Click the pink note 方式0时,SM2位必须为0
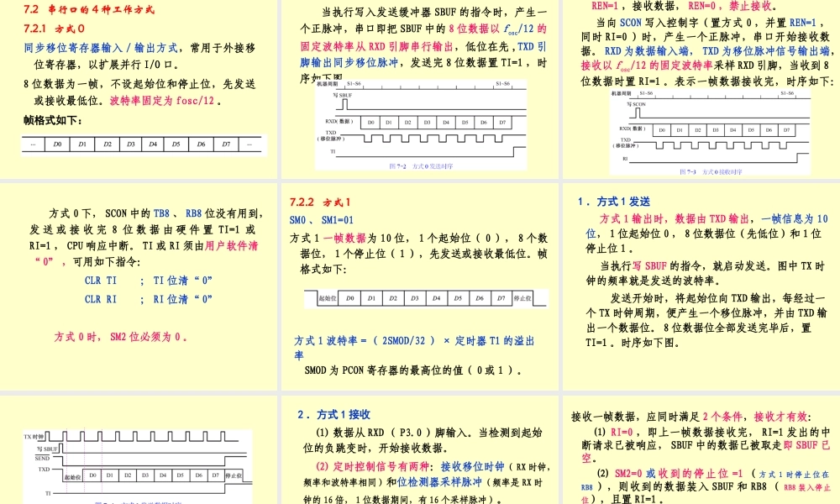Image resolution: width=840 pixels, height=504 pixels. [x=120, y=337]
